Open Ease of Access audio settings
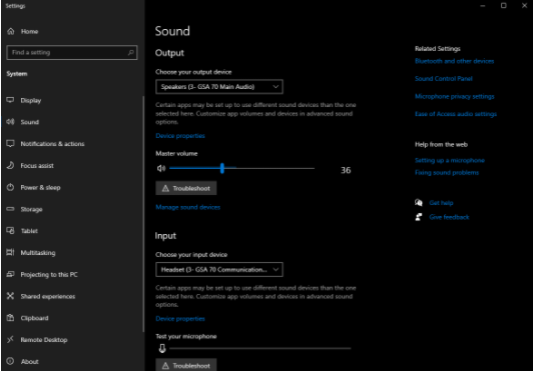This screenshot has height=371, width=534. tap(456, 114)
